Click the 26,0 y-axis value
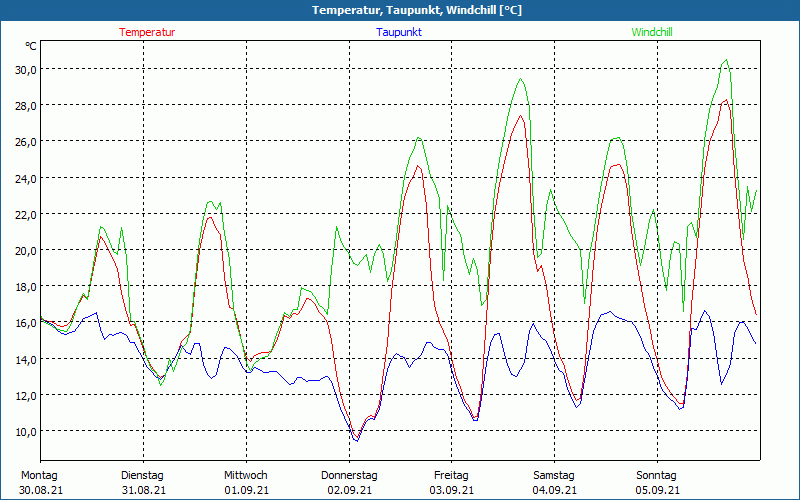The height and width of the screenshot is (500, 800). coord(25,142)
